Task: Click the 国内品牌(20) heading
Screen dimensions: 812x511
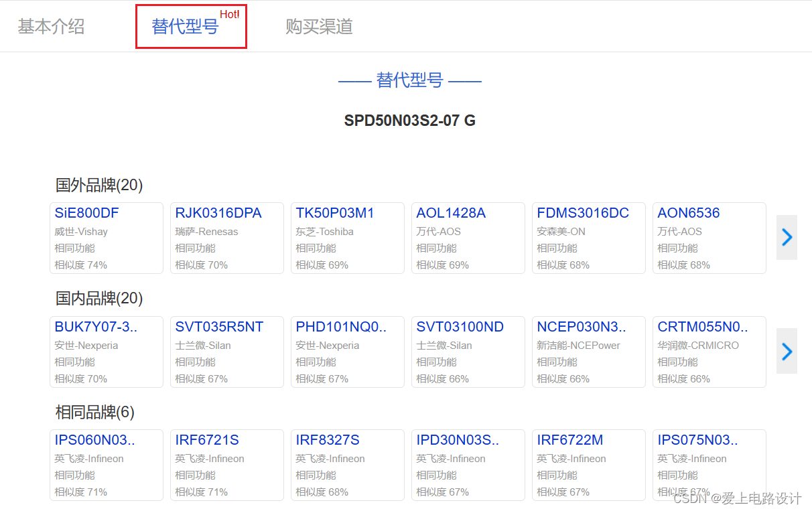Action: pyautogui.click(x=99, y=298)
